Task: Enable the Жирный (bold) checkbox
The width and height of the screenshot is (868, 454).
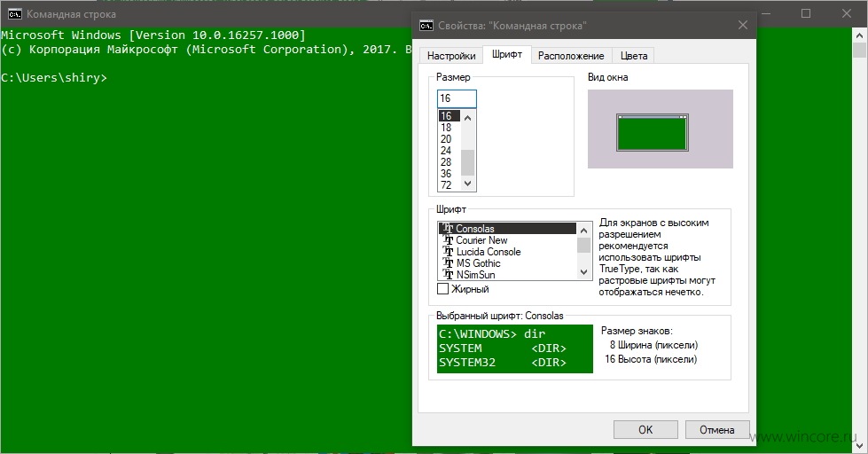Action: click(442, 288)
